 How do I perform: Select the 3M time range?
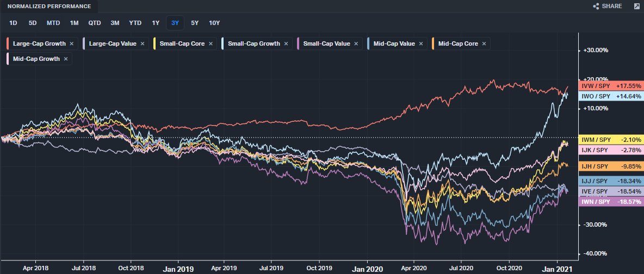pyautogui.click(x=115, y=23)
